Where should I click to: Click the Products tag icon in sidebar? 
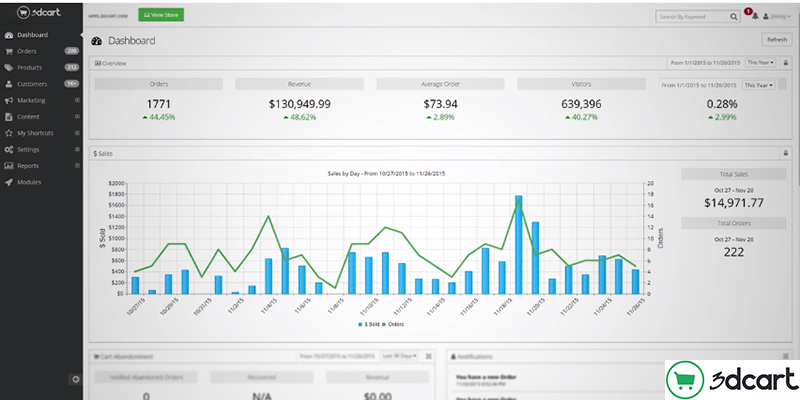pyautogui.click(x=9, y=67)
